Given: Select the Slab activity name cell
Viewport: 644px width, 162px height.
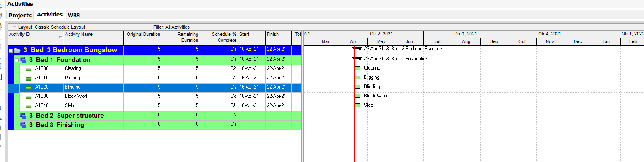Looking at the screenshot, I should (x=93, y=106).
